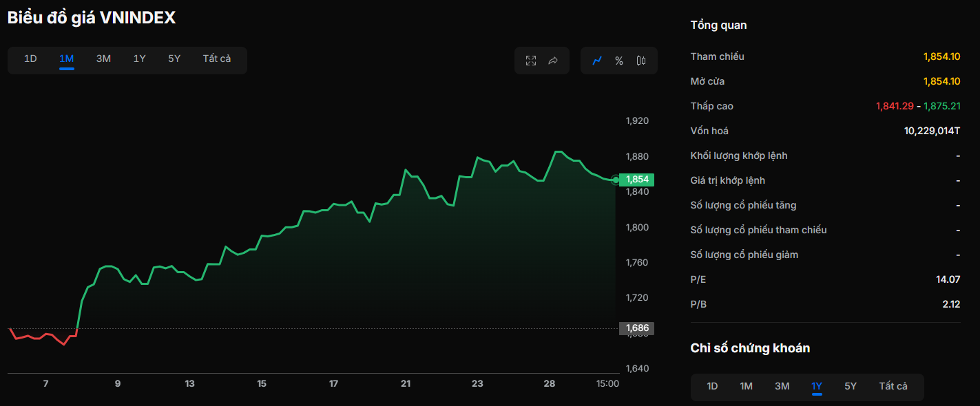The height and width of the screenshot is (406, 980).
Task: Select the 1Y price chart range
Action: [140, 59]
